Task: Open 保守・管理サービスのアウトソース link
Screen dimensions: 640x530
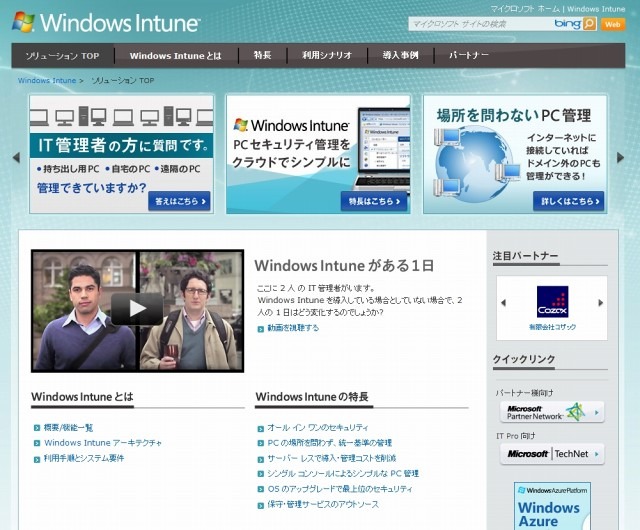Action: pyautogui.click(x=323, y=504)
